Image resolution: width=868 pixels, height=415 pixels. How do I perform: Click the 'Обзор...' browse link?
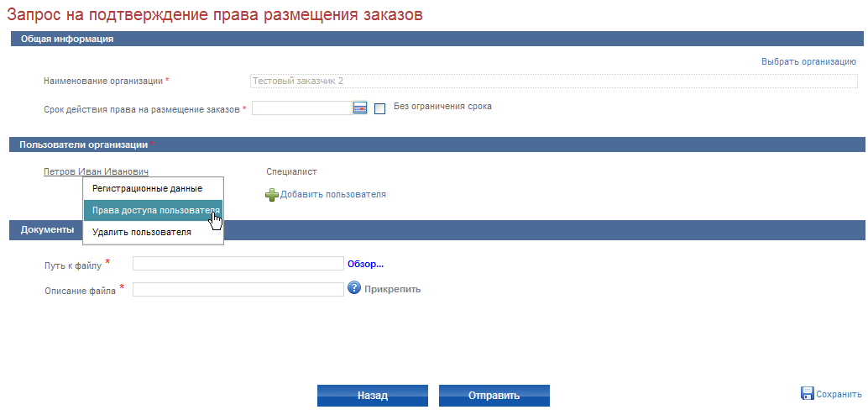tap(365, 264)
